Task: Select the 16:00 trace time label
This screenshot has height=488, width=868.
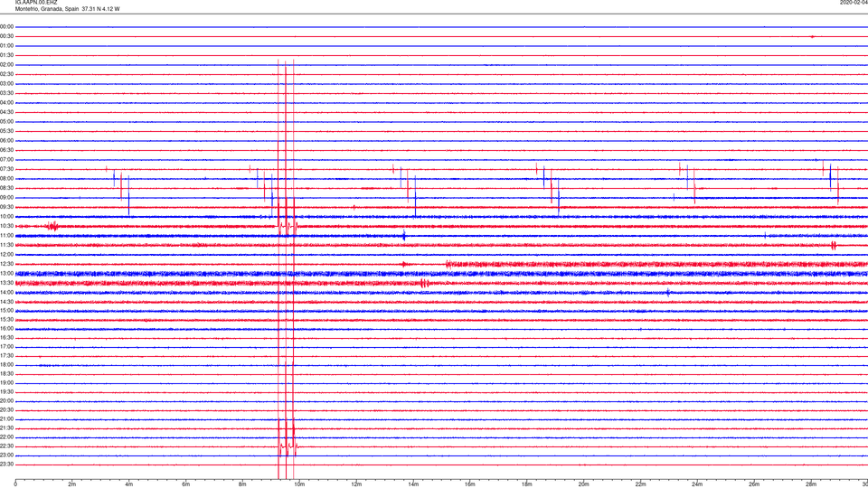Action: [7, 329]
